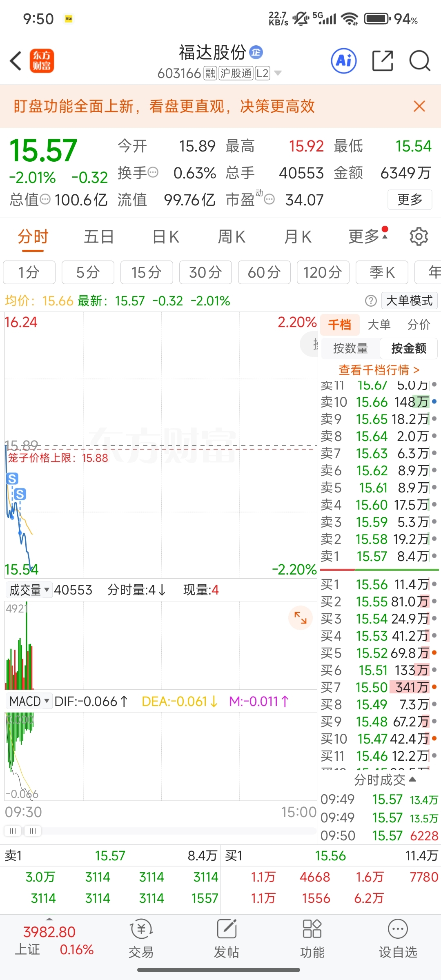441x980 pixels.
Task: Tap the L2 tag
Action: 263,73
